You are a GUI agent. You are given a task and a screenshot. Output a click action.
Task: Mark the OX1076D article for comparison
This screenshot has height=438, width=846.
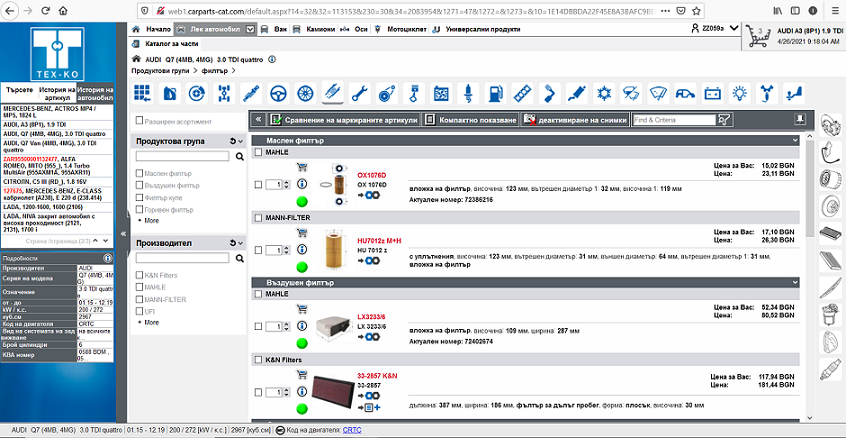(258, 184)
